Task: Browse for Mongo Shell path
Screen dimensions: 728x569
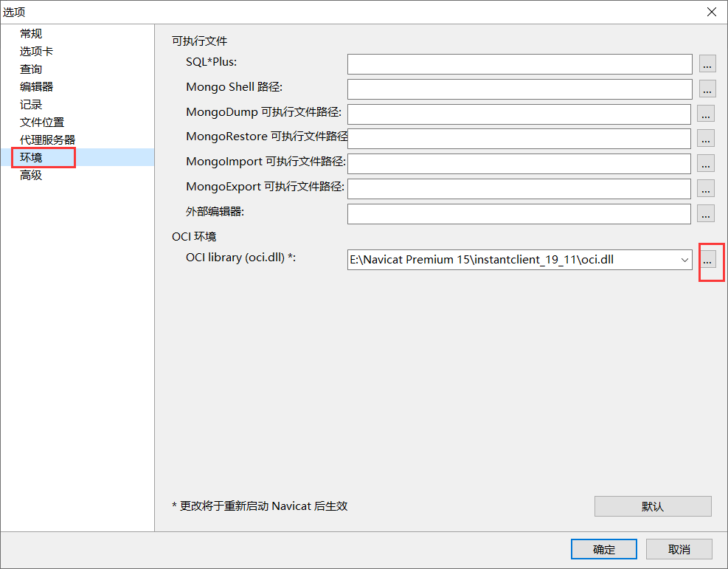Action: click(707, 89)
